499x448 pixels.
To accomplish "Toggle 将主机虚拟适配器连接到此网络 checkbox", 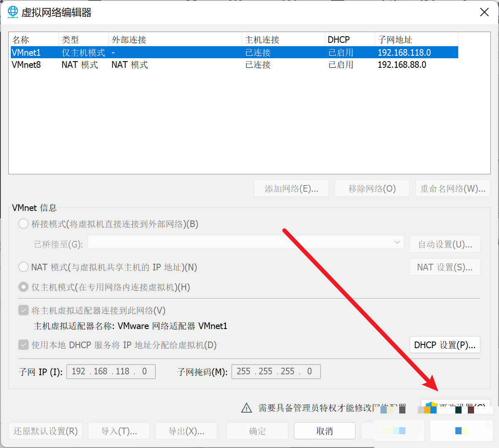I will [x=24, y=310].
